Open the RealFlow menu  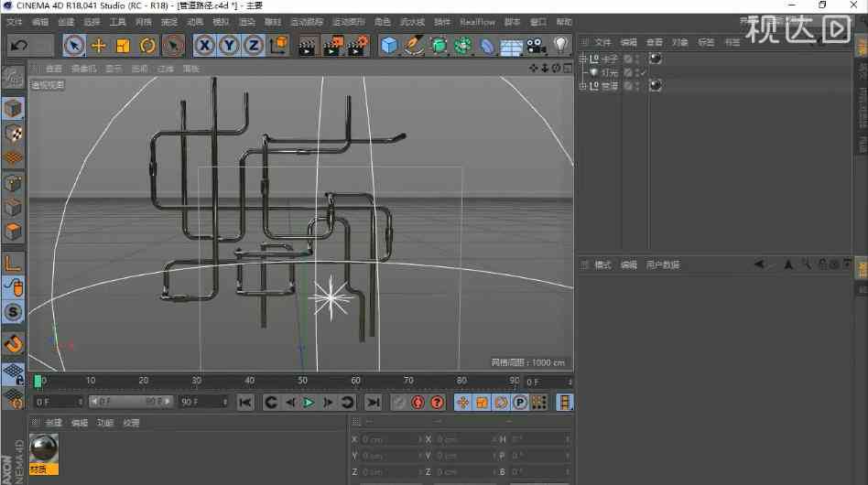point(477,22)
